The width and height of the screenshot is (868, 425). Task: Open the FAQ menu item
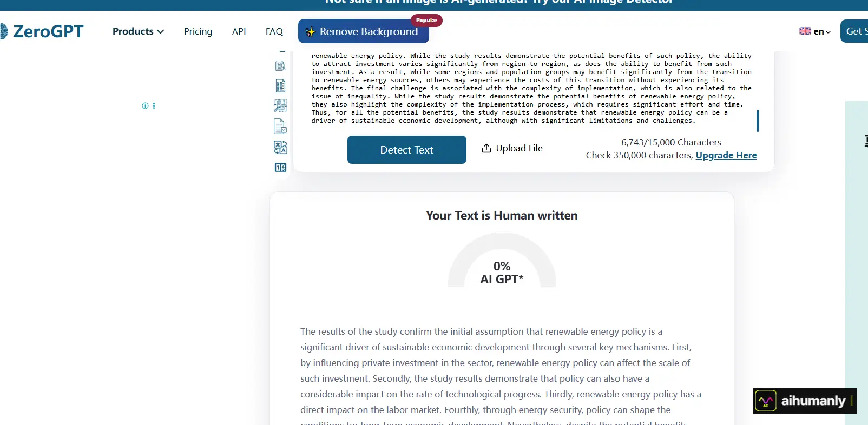coord(274,31)
